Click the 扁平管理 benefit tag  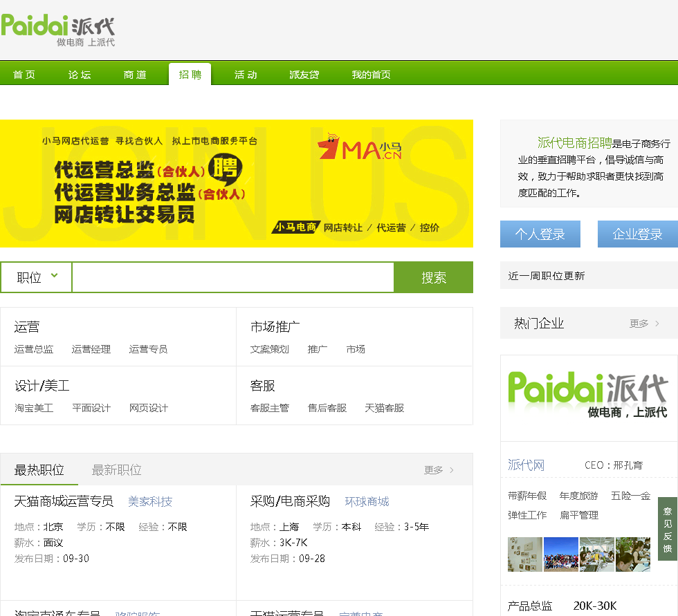pyautogui.click(x=579, y=515)
